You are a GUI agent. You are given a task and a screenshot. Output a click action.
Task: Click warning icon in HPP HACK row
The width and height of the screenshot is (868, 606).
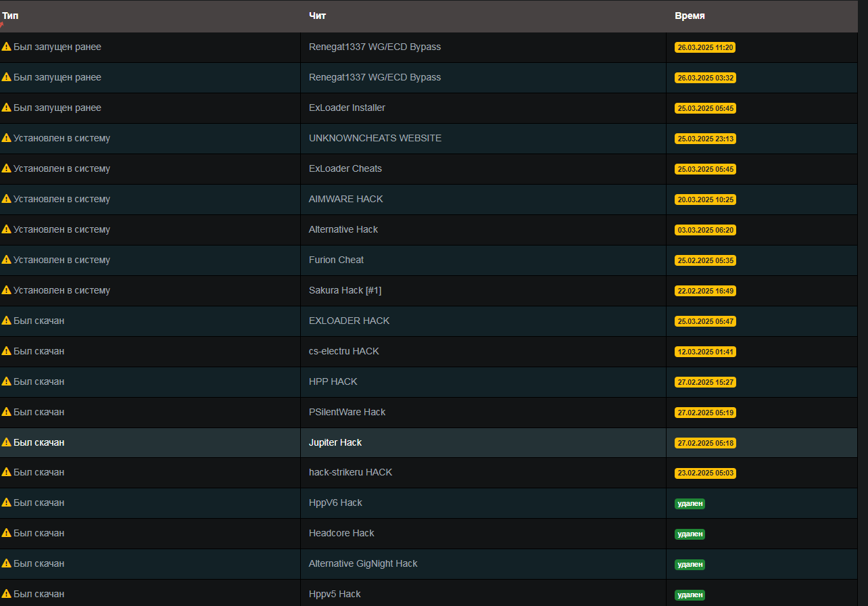(x=7, y=381)
